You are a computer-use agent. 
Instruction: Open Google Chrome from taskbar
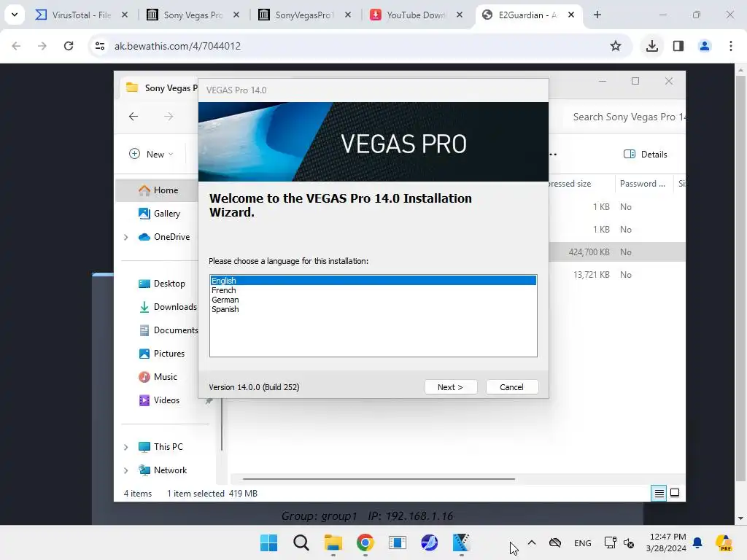(365, 542)
